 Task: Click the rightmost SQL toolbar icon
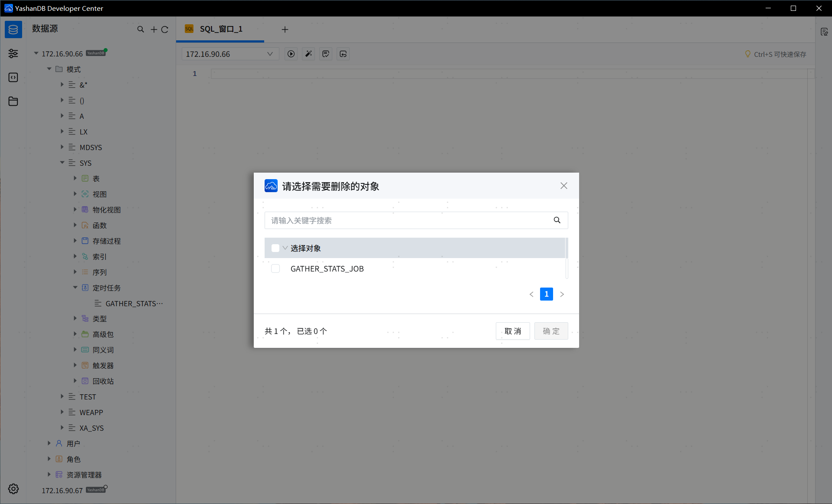click(x=343, y=54)
